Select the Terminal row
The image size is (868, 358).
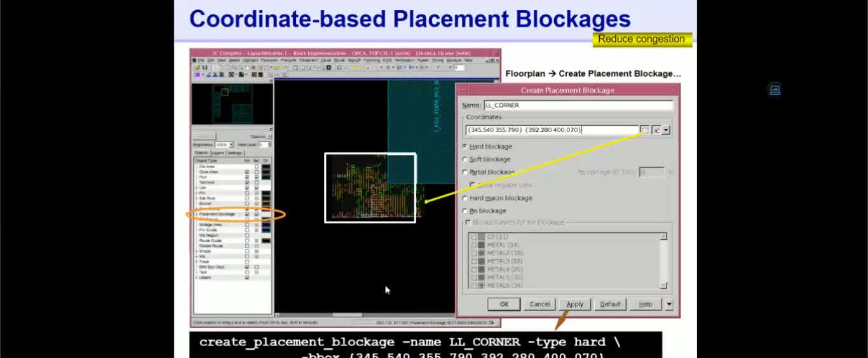click(232, 182)
